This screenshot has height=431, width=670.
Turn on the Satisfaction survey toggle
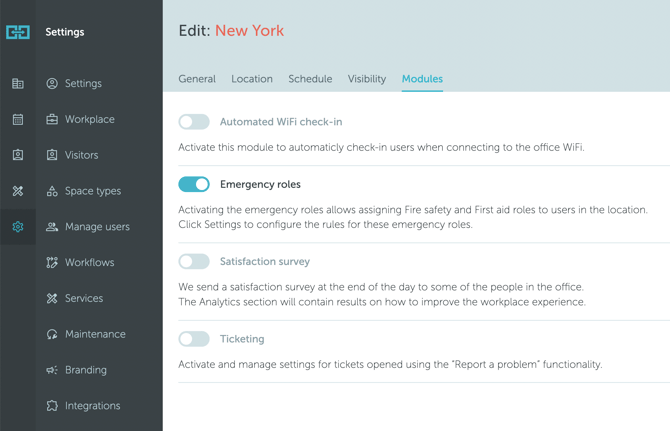coord(194,261)
